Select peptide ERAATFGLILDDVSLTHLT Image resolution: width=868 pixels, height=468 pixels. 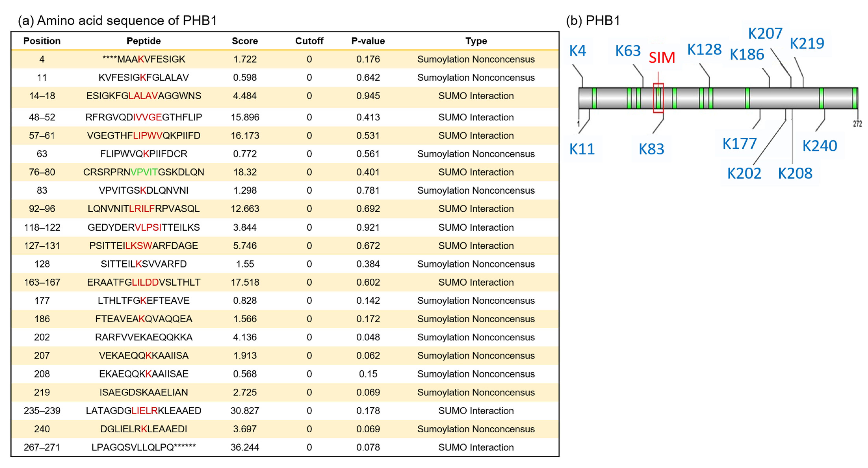click(144, 282)
